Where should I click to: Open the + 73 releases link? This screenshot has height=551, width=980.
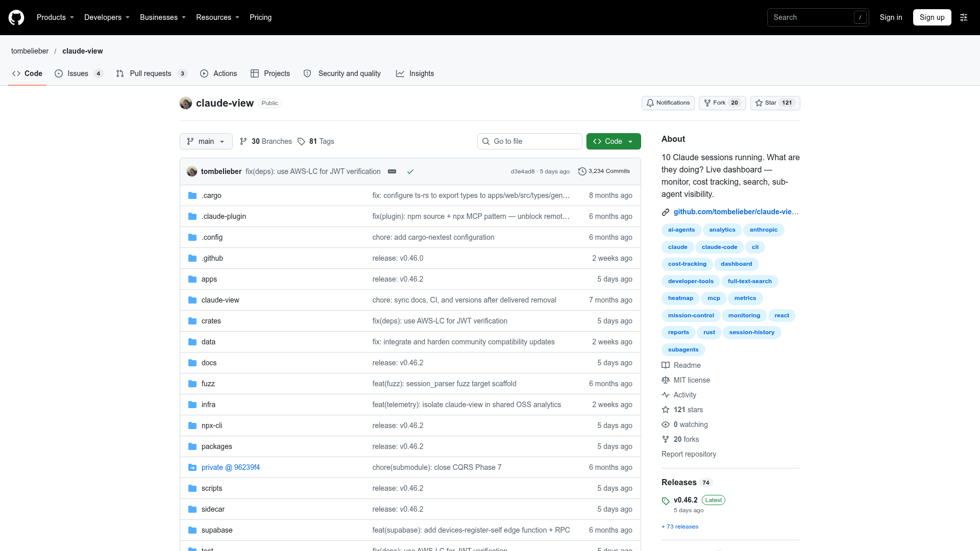coord(680,527)
